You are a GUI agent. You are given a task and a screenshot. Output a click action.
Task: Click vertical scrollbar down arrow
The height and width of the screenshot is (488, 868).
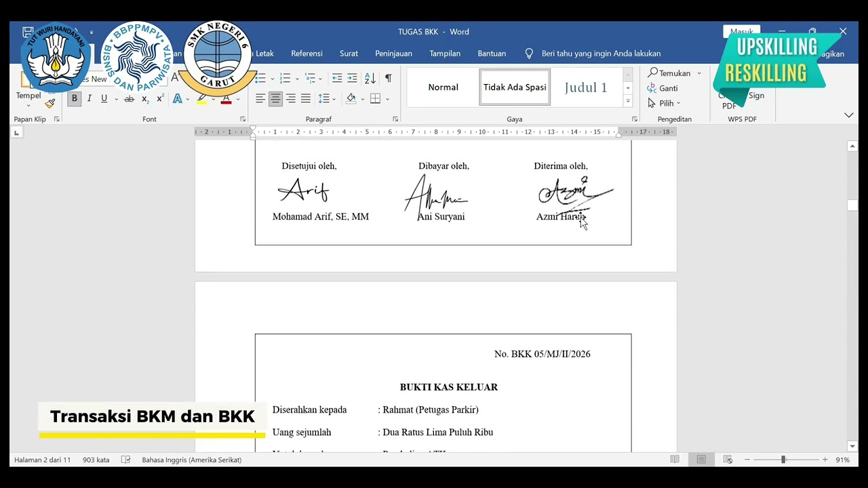852,446
